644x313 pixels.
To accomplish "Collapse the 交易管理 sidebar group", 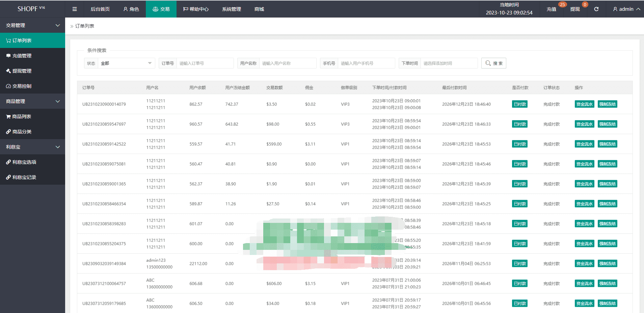I will [32, 25].
